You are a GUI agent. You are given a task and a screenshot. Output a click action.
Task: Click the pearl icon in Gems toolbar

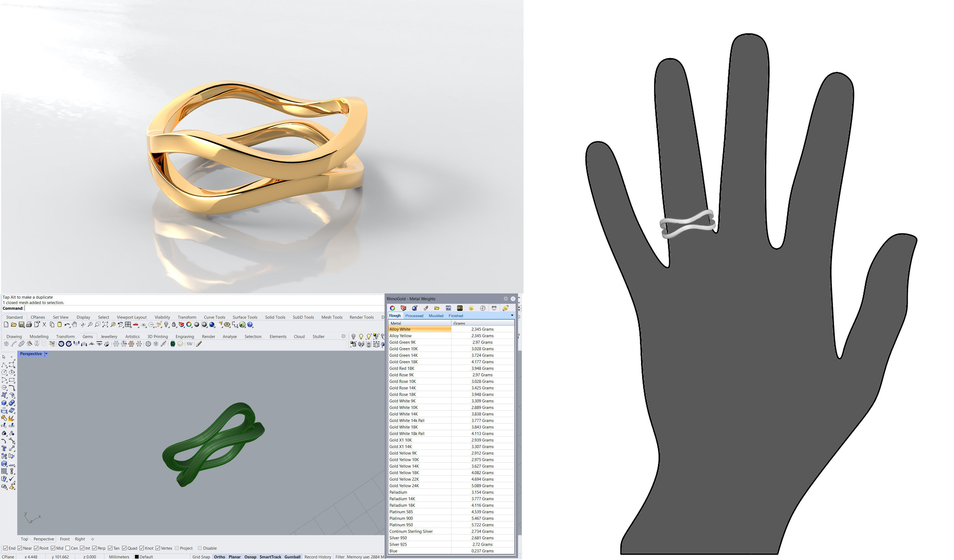pos(180,344)
